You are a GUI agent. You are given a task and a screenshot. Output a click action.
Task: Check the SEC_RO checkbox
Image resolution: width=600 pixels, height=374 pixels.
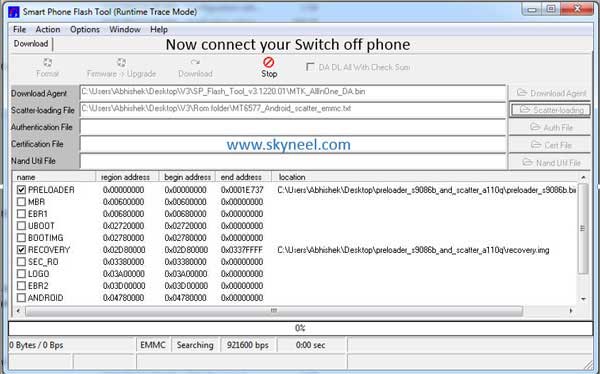coord(21,262)
